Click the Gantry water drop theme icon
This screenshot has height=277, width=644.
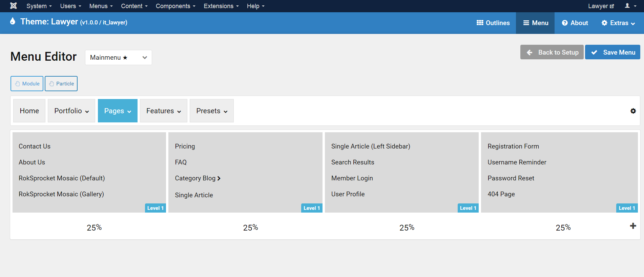(13, 21)
